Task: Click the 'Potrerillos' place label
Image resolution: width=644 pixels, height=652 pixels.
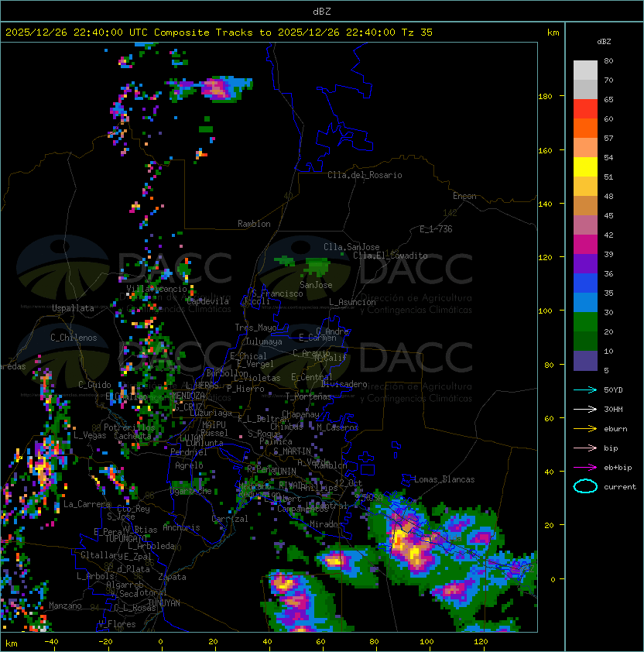Action: [x=129, y=427]
